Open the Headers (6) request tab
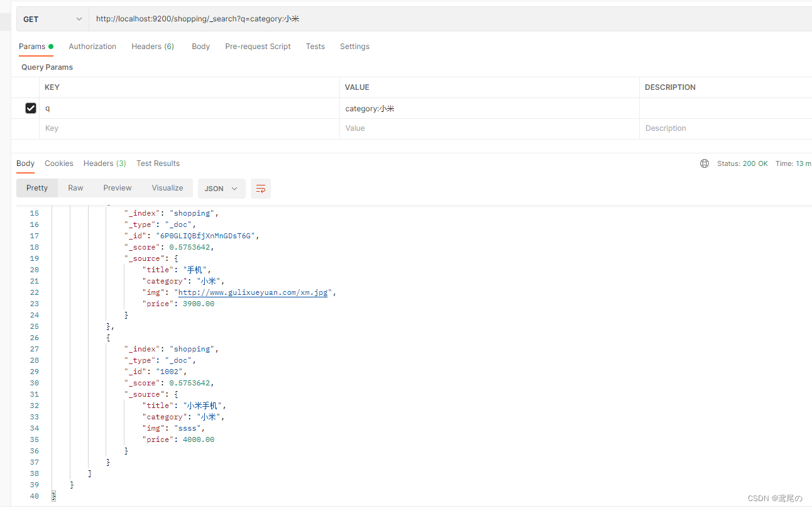Image resolution: width=812 pixels, height=508 pixels. [153, 47]
